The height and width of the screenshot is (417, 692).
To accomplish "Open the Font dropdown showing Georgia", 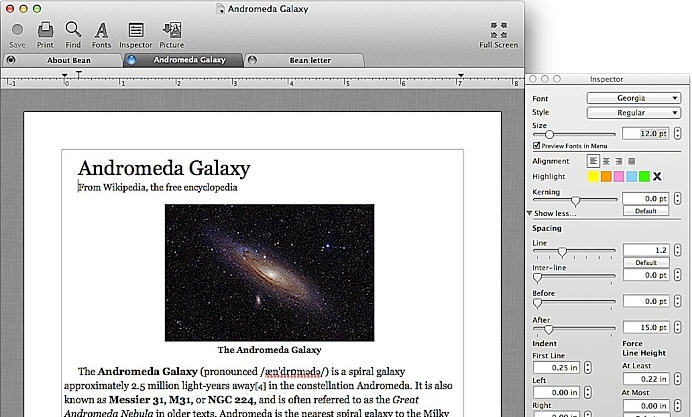I will click(x=633, y=98).
